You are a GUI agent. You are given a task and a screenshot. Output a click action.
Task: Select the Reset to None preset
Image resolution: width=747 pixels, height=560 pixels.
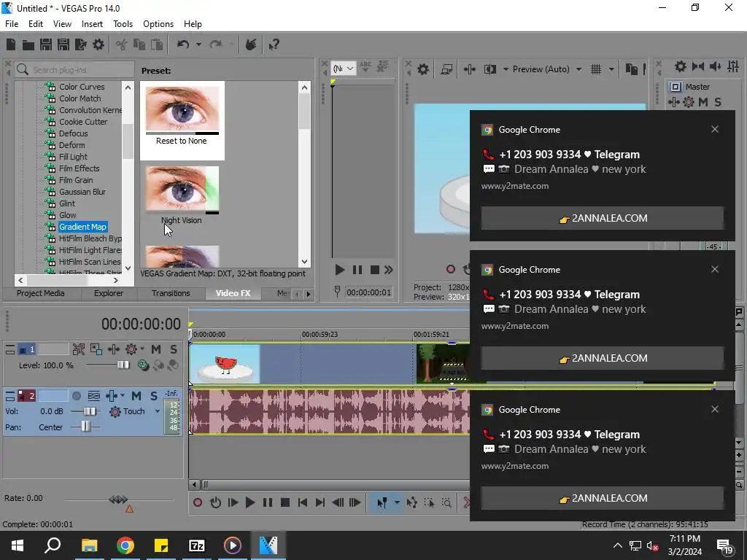click(x=182, y=120)
